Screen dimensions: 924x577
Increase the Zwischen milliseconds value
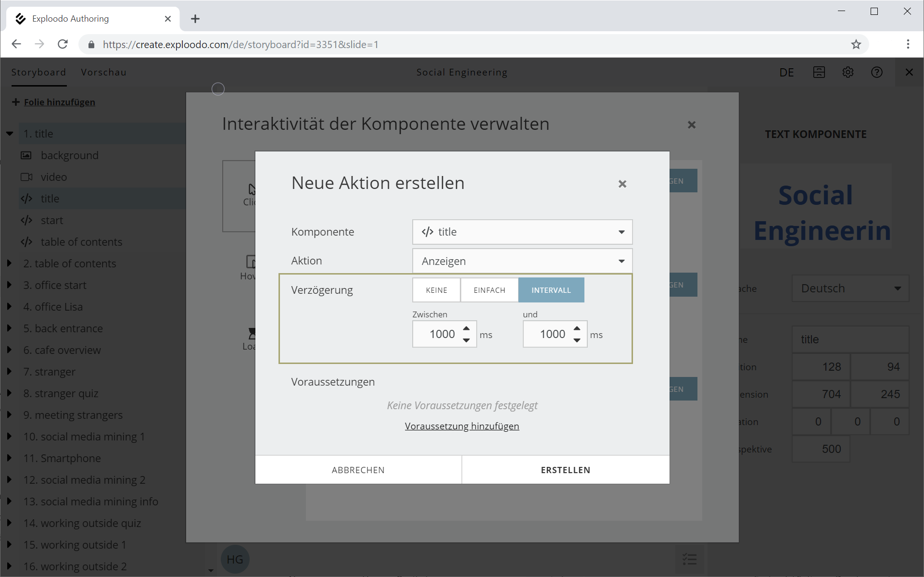466,328
